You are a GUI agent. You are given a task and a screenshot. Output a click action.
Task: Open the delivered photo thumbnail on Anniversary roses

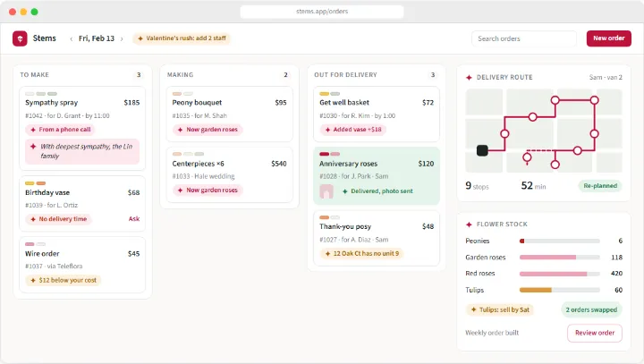[326, 191]
